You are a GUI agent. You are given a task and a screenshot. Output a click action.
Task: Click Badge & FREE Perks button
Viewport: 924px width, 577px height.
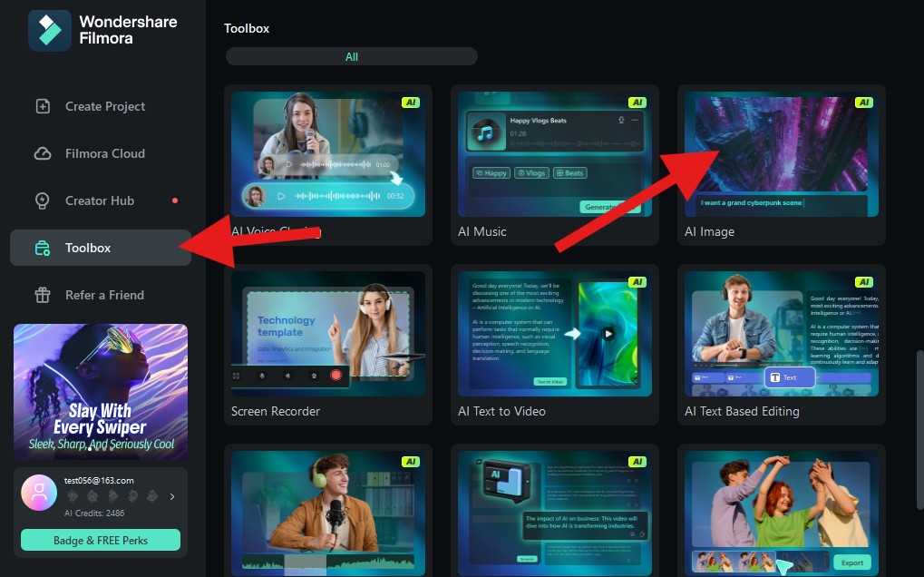point(100,540)
